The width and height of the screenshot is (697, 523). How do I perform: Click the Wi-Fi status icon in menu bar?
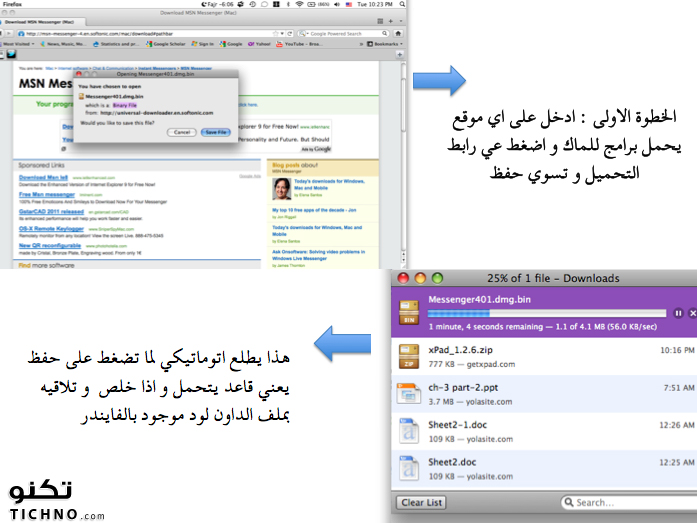pos(300,4)
